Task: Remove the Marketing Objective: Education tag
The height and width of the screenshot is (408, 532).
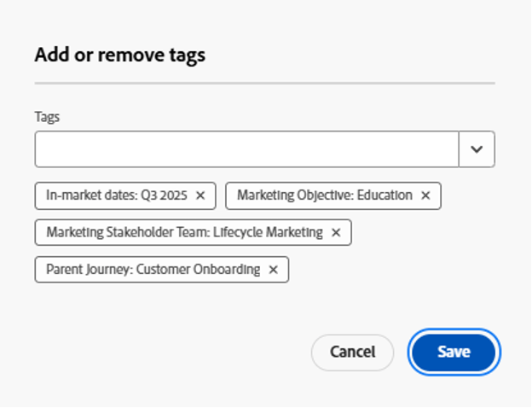Action: tap(425, 195)
